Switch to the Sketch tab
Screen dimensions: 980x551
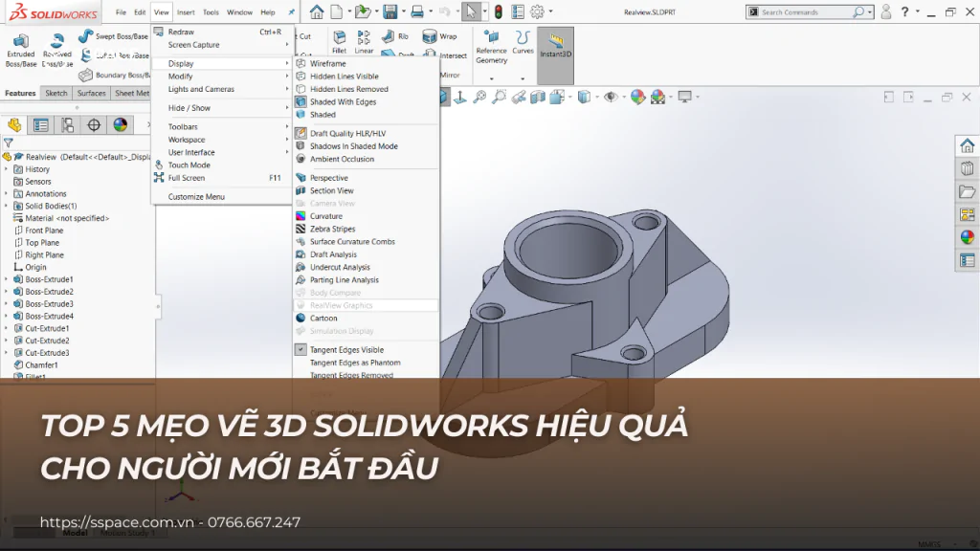tap(56, 93)
